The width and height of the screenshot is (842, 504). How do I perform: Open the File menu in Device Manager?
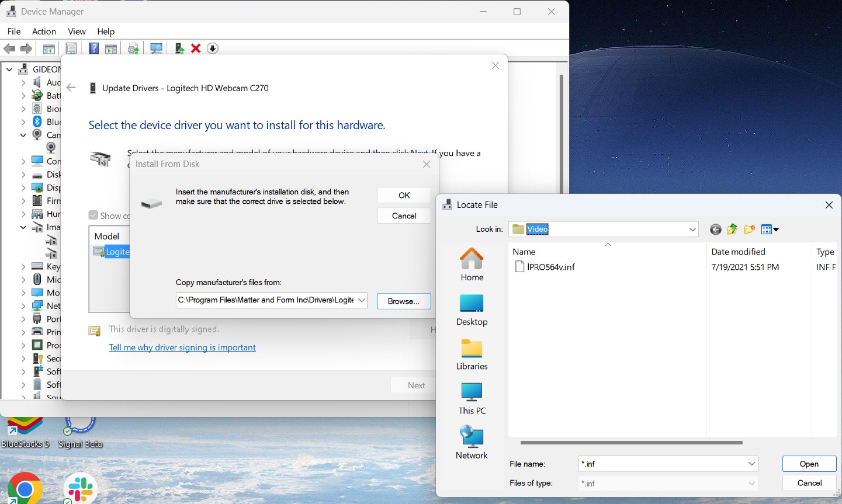14,32
